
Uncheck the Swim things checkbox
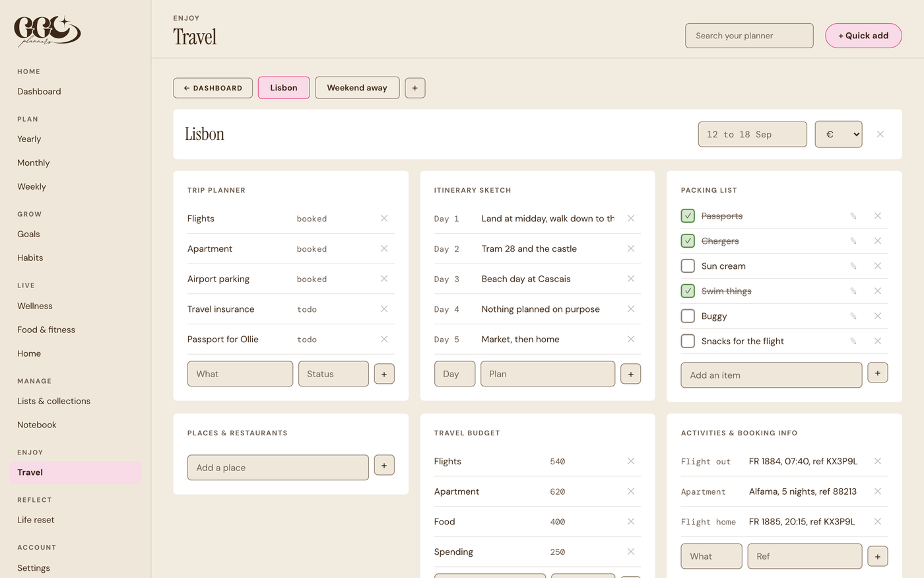(x=688, y=291)
